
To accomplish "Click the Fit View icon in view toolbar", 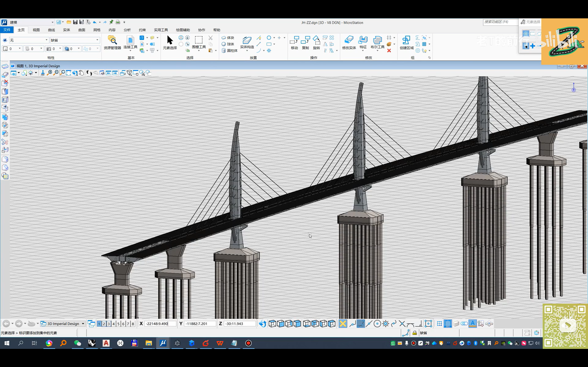I will pyautogui.click(x=68, y=73).
